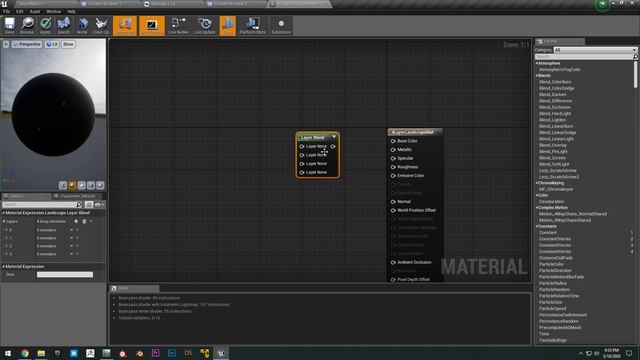The image size is (640, 360).
Task: Collapse the Layer Blend node arrow
Action: [x=334, y=137]
